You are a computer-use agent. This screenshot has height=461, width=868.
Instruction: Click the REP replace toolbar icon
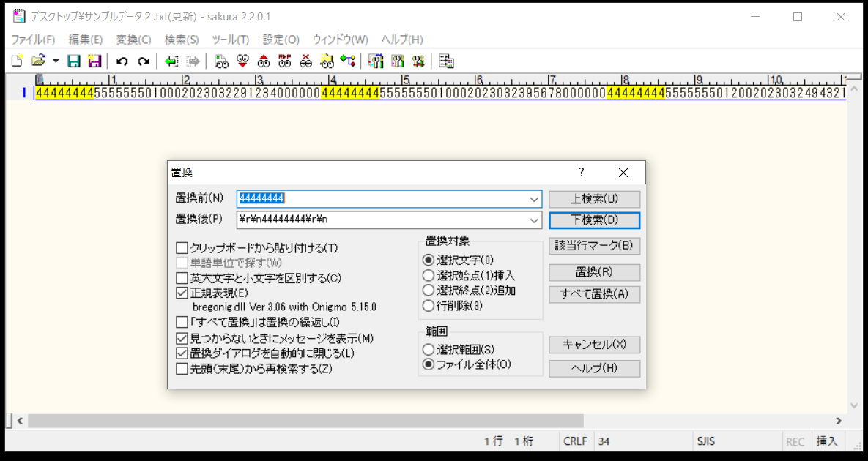[284, 61]
